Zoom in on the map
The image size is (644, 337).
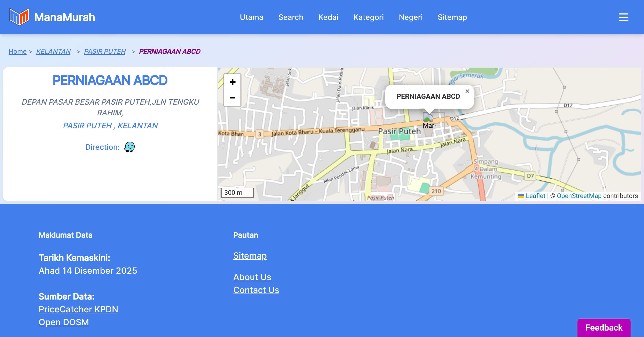pyautogui.click(x=232, y=82)
